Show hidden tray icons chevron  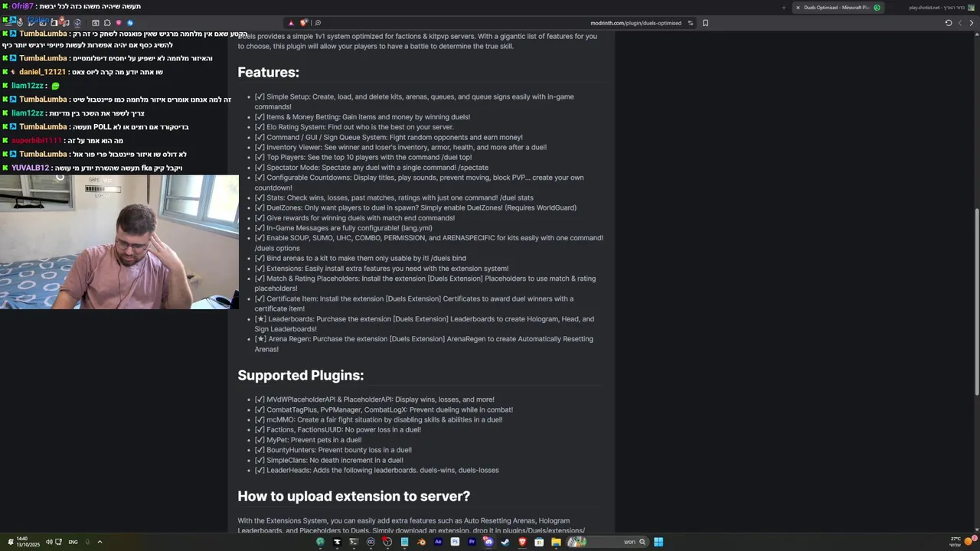click(x=100, y=542)
